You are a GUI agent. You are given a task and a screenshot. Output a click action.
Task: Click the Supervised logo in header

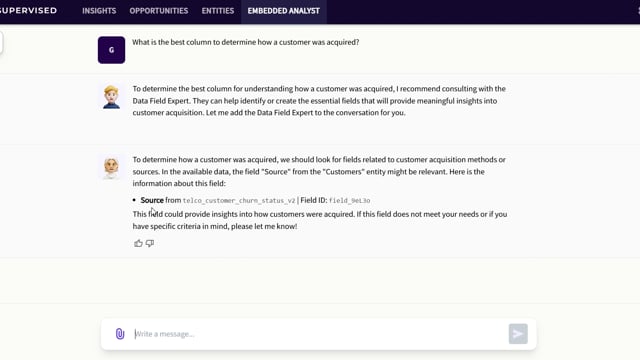point(29,11)
